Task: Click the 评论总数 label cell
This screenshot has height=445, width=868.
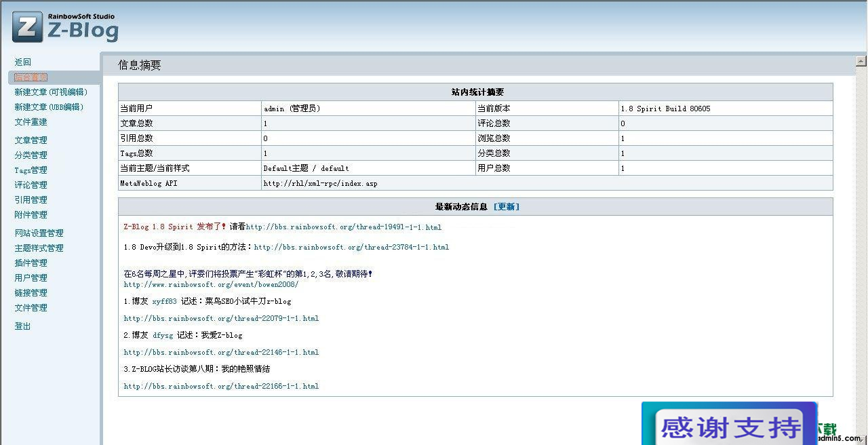Action: [547, 123]
